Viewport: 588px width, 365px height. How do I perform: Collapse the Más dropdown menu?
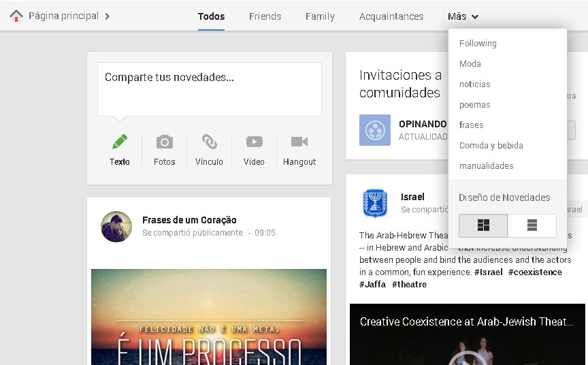(x=463, y=16)
